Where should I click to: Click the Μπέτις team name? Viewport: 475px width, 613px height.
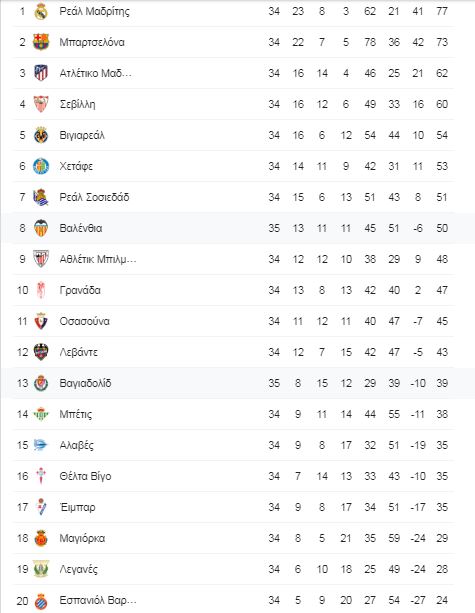pos(76,414)
